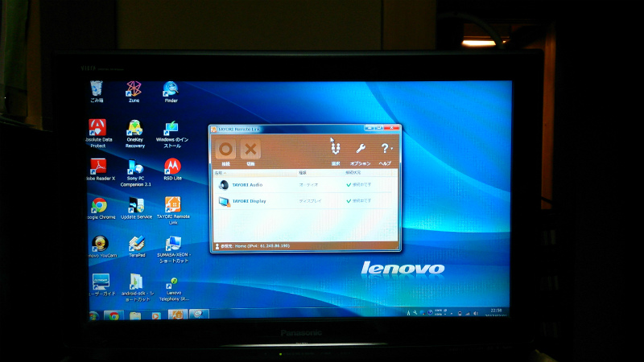Select the Absolute Data Protect desktop icon

click(97, 134)
